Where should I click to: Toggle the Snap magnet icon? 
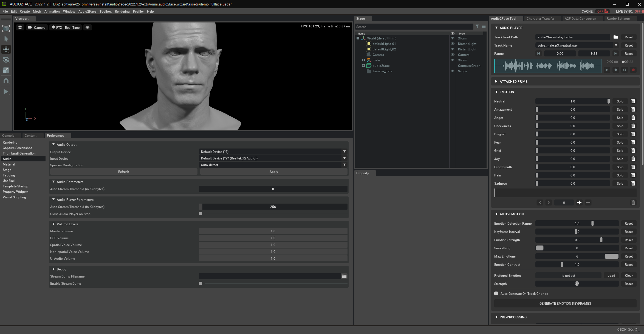pos(6,81)
